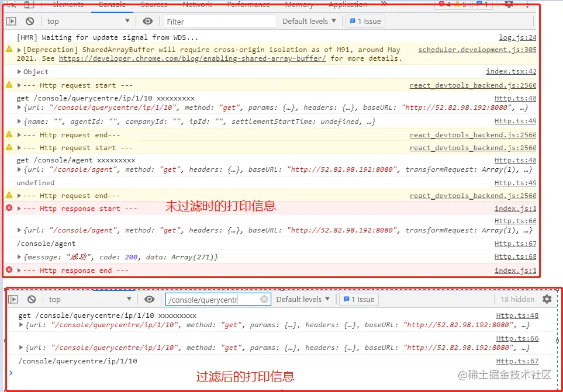
Task: Click the console prompt chevron in filtered console
Action: point(11,373)
